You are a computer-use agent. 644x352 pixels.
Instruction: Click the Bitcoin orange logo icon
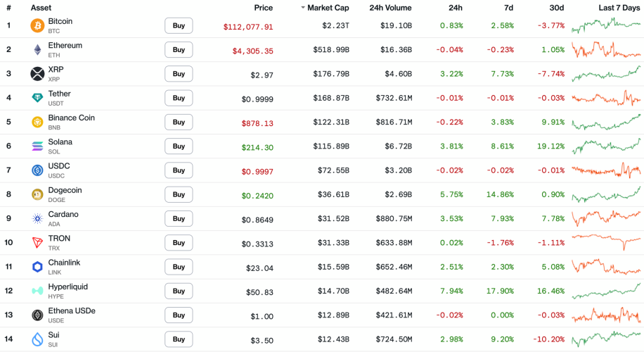pyautogui.click(x=37, y=26)
